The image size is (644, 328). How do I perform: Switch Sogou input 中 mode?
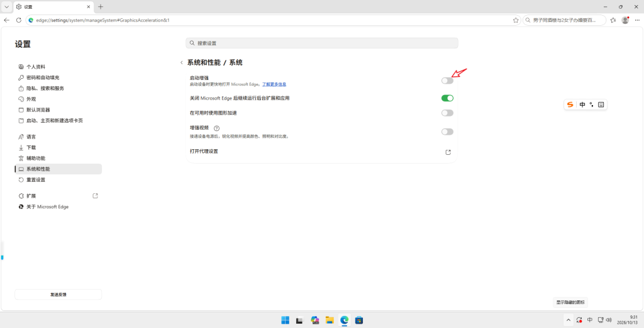coord(582,105)
